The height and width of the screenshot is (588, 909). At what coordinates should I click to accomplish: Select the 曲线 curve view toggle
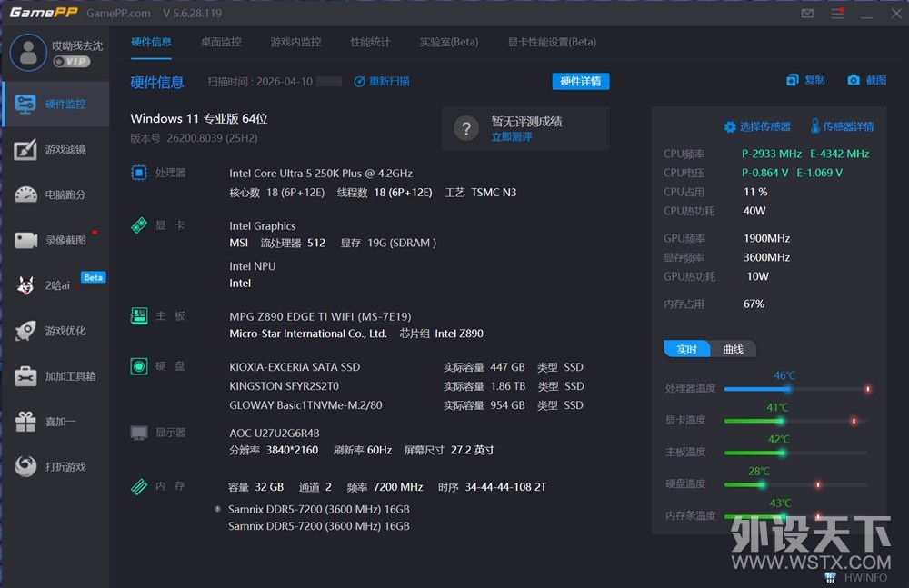(733, 349)
